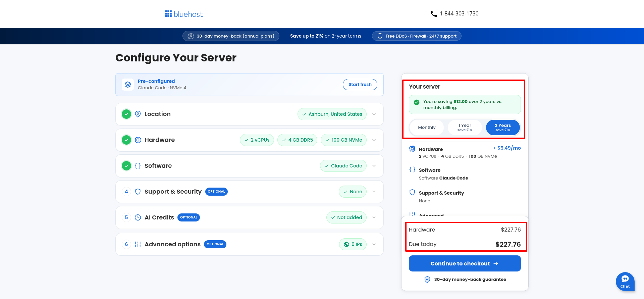This screenshot has height=299, width=644.
Task: Click the Due today $227.76 amount
Action: (x=508, y=244)
